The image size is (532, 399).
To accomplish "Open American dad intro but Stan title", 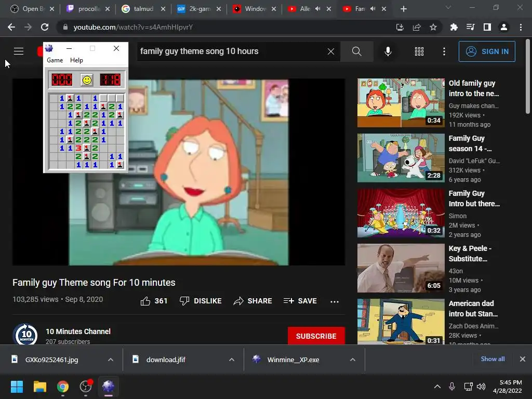I will click(473, 309).
